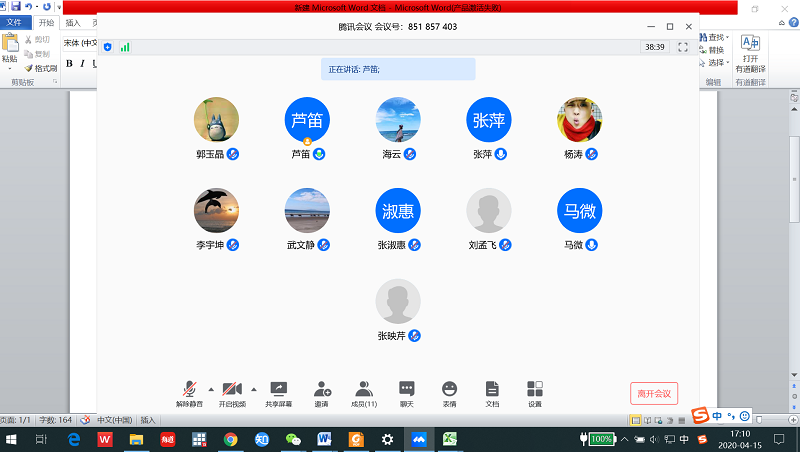Click mic icon beside 马微
The height and width of the screenshot is (452, 800).
pos(591,245)
